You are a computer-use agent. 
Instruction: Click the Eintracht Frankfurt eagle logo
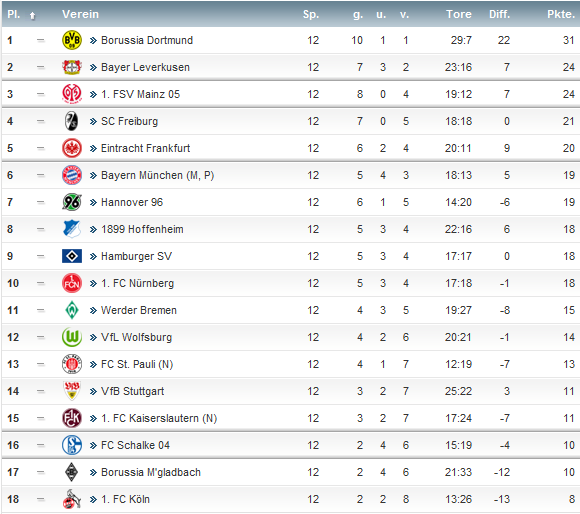click(72, 148)
